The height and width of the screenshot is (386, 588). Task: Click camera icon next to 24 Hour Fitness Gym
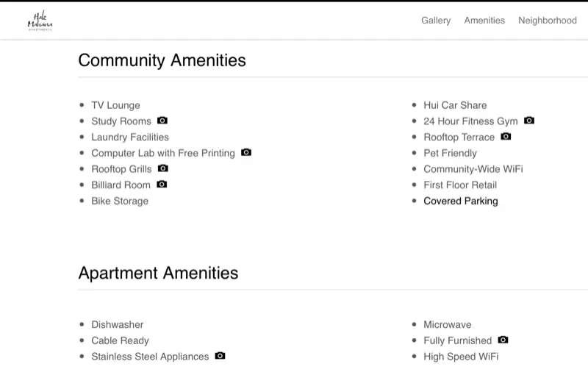tap(529, 121)
